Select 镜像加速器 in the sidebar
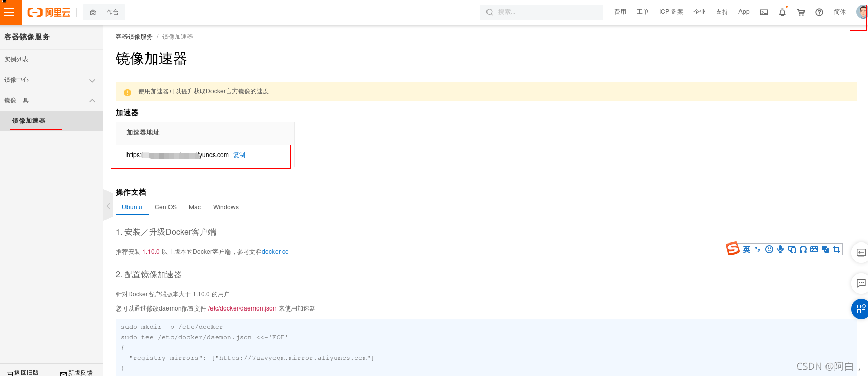 coord(52,121)
